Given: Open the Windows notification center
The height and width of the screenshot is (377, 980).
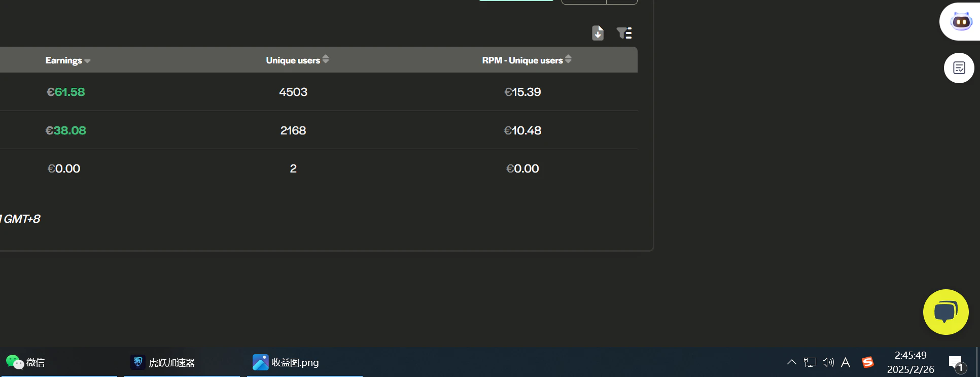Looking at the screenshot, I should [956, 363].
